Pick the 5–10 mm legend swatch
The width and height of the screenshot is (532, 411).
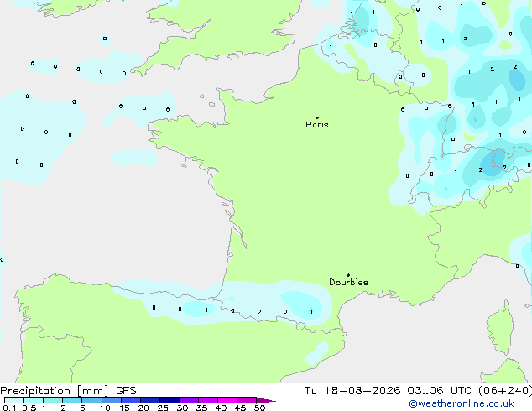tap(91, 400)
